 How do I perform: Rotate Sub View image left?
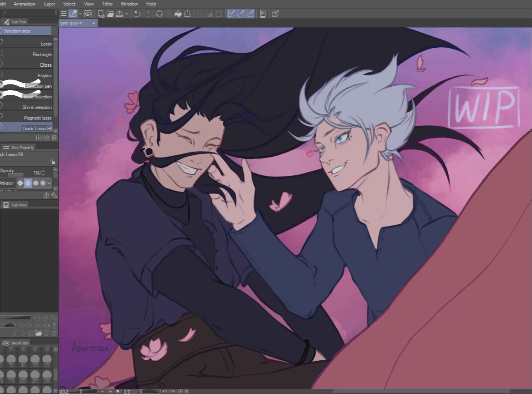point(21,325)
